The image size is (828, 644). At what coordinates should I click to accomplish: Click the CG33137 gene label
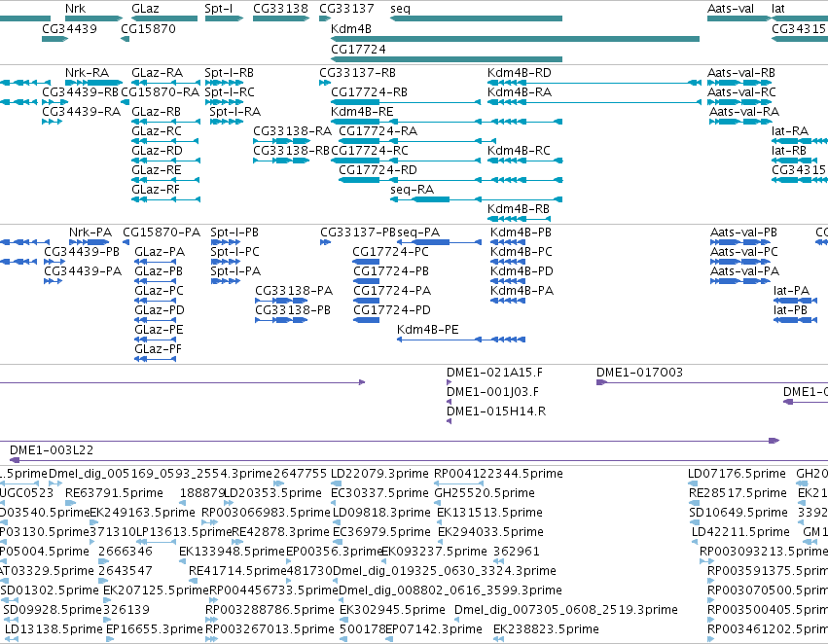click(x=346, y=9)
